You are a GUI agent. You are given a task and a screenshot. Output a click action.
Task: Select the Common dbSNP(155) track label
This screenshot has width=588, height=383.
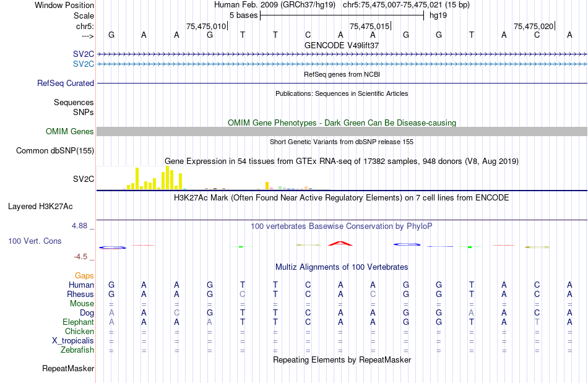(x=55, y=150)
